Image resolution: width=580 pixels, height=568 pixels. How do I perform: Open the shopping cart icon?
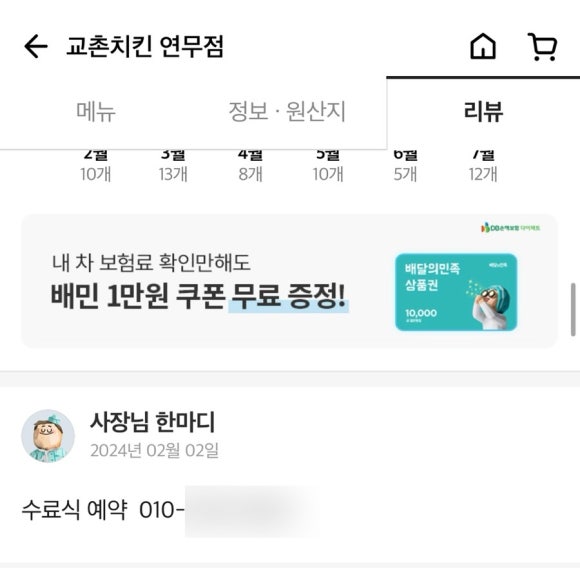pos(542,47)
